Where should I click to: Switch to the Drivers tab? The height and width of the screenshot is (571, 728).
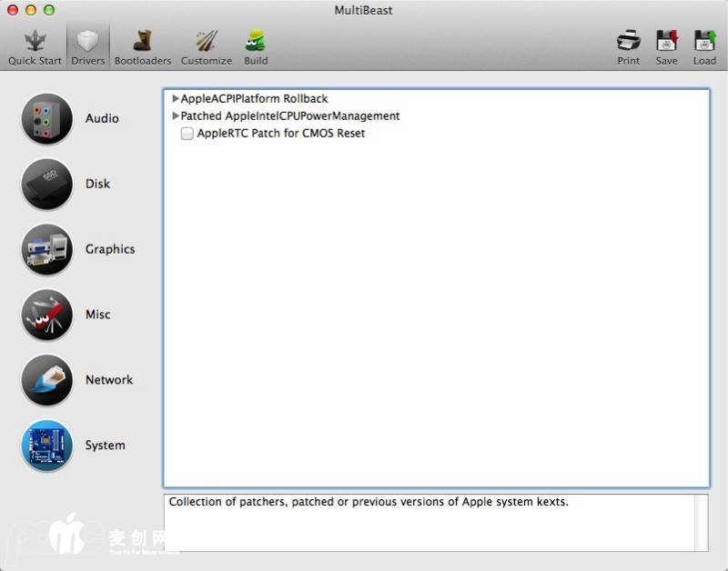88,46
